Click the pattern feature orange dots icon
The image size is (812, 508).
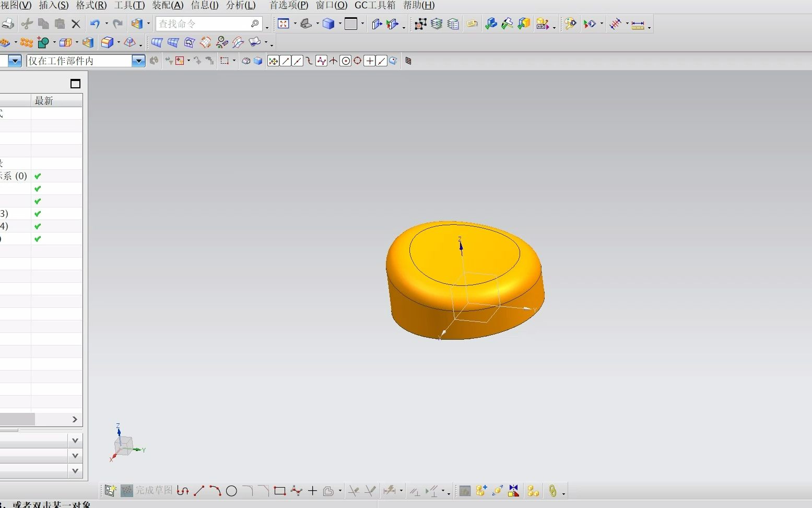coord(27,42)
